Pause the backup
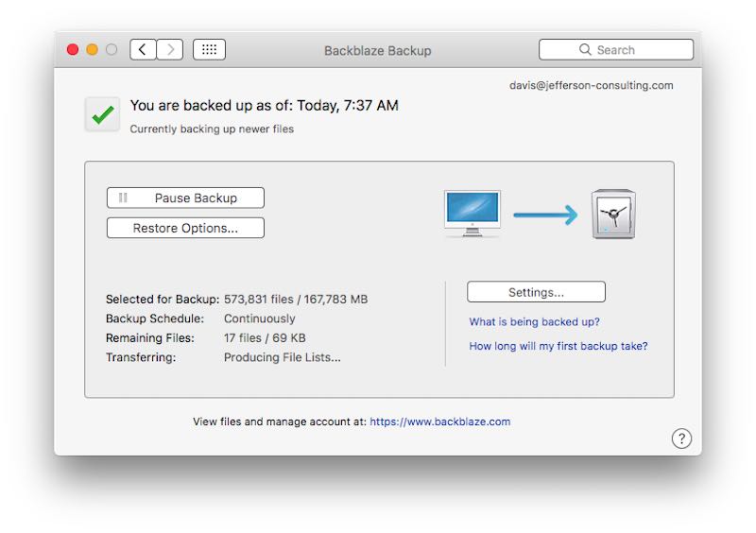The image size is (756, 533). click(x=185, y=198)
